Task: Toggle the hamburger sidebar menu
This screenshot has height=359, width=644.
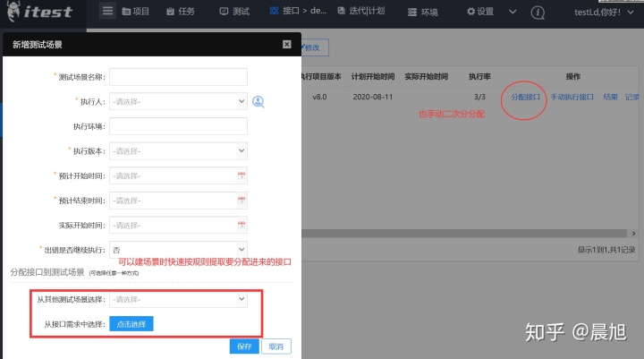Action: coord(107,11)
